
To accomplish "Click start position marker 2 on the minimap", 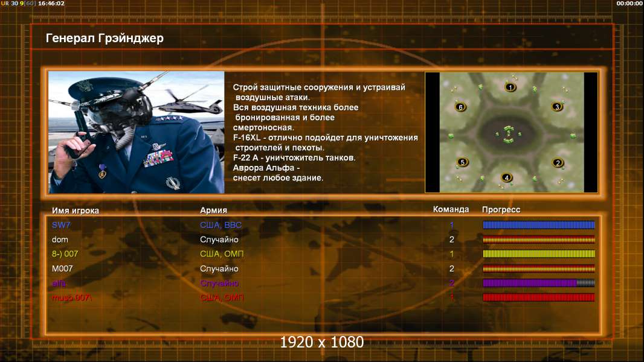I will point(558,163).
